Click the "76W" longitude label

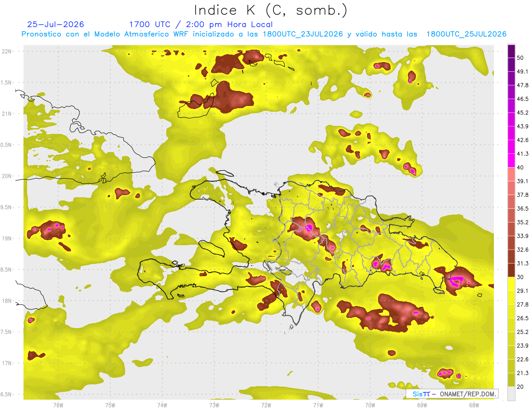[x=58, y=405]
